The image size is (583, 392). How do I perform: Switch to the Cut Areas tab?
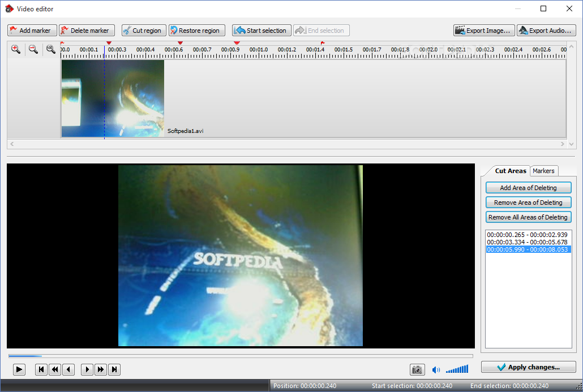coord(510,171)
